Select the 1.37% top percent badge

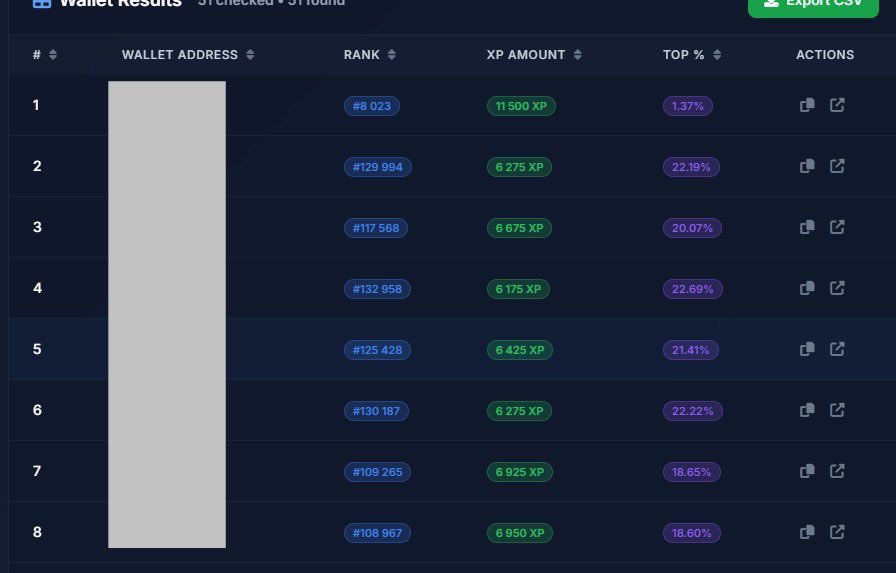687,106
